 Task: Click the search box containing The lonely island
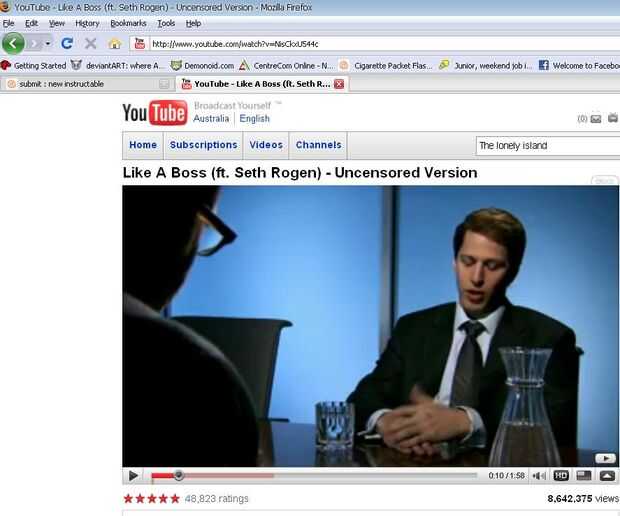(x=548, y=146)
